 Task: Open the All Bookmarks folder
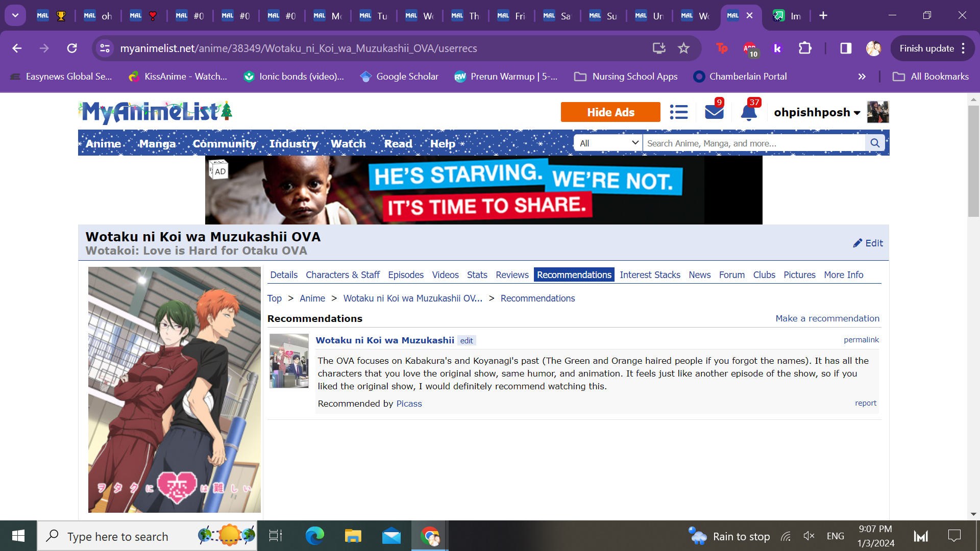[x=930, y=77]
